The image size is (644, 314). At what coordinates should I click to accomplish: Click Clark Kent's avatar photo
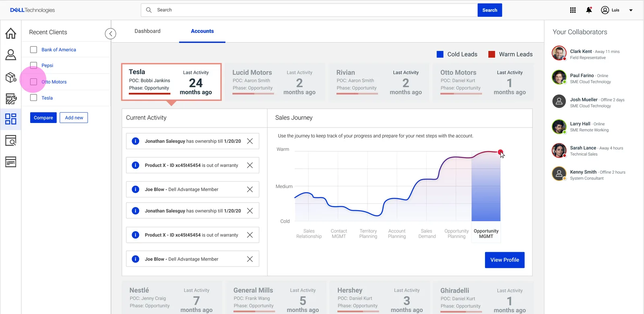pos(559,53)
